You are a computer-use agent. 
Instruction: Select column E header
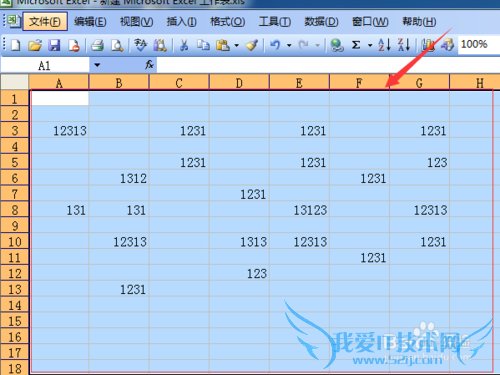[299, 82]
